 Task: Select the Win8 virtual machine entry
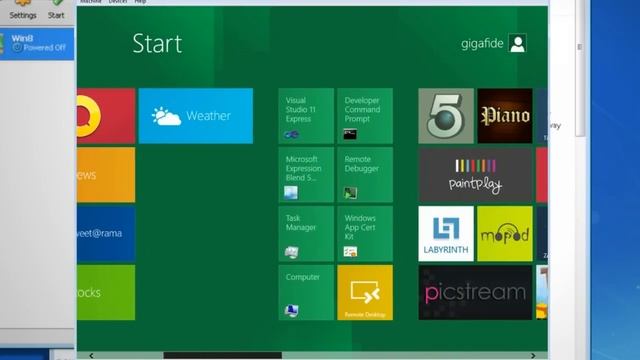[37, 43]
